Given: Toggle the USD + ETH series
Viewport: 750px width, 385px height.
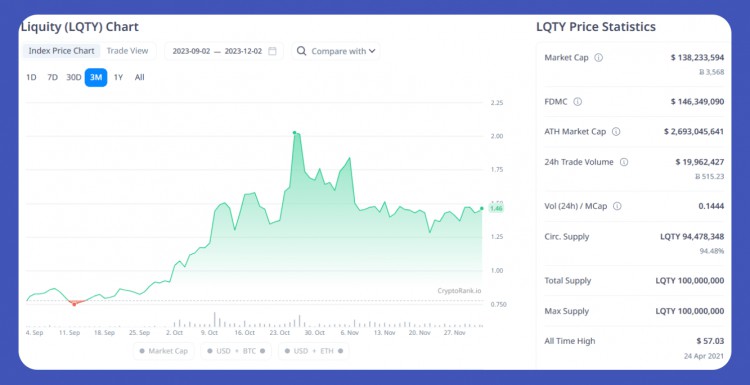Looking at the screenshot, I should coord(314,351).
